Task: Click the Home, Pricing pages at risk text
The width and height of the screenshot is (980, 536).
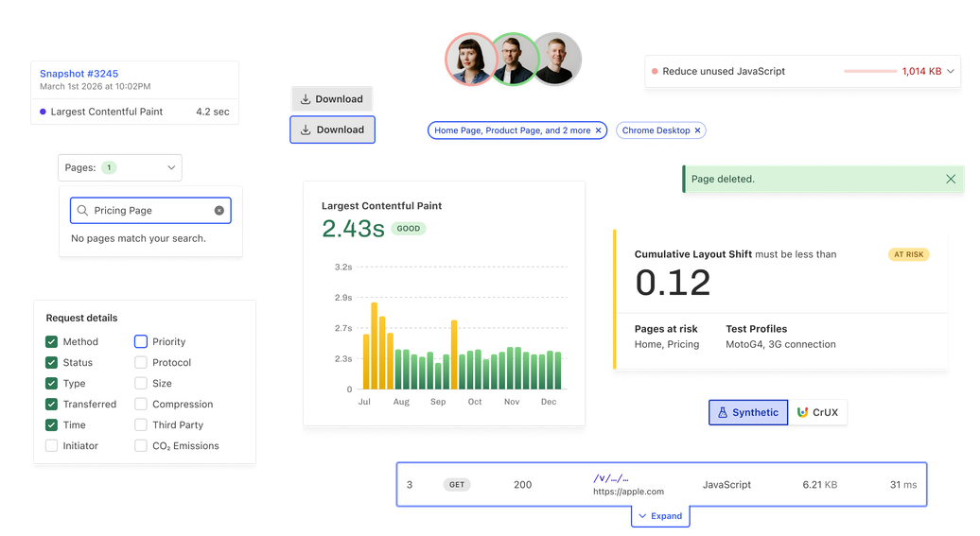Action: 667,344
